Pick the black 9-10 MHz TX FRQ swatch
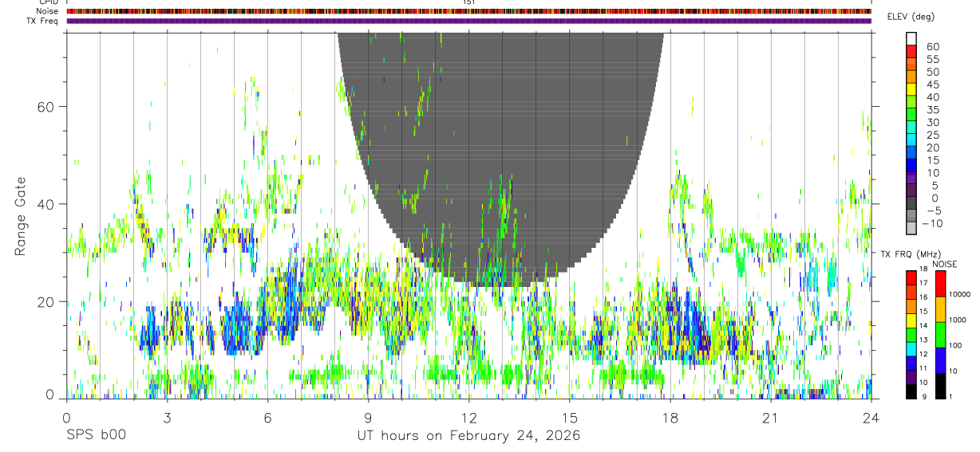The image size is (980, 452). 911,391
